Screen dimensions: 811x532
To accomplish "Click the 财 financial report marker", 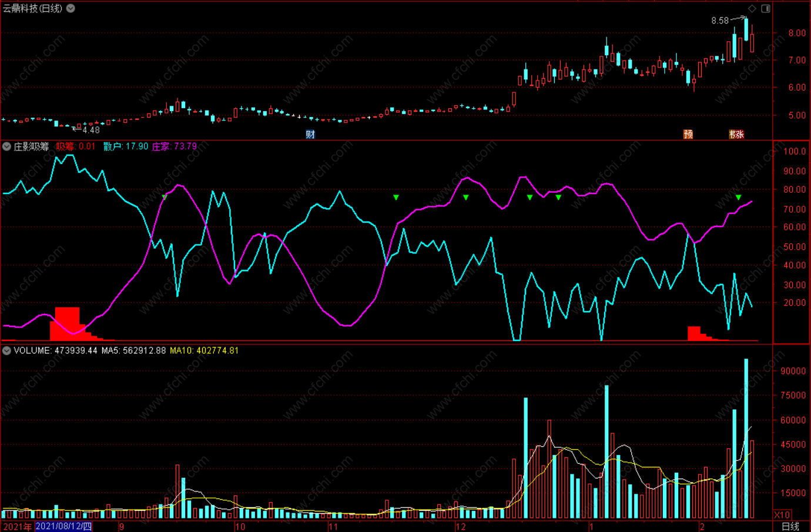I will [x=310, y=134].
